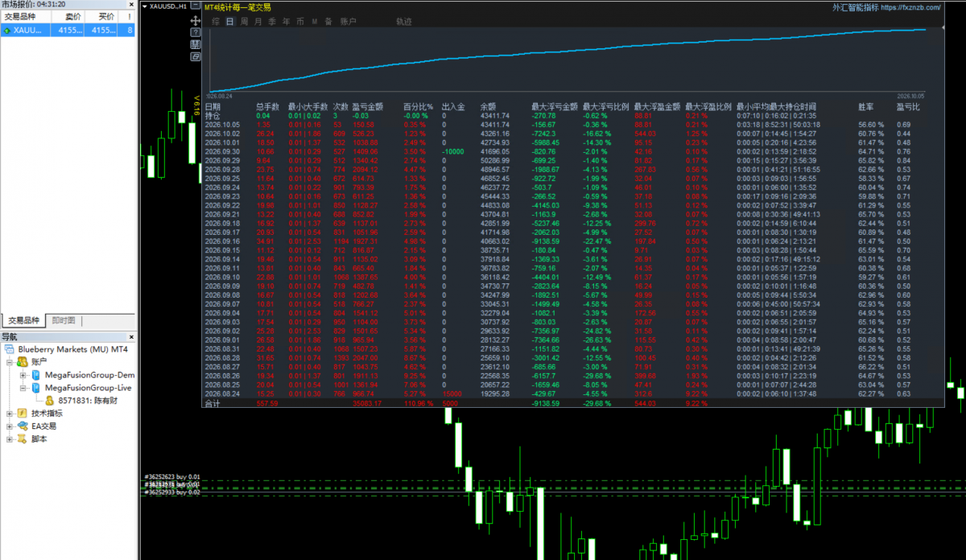
Task: Select the 周 weekly statistics tab
Action: coord(244,21)
